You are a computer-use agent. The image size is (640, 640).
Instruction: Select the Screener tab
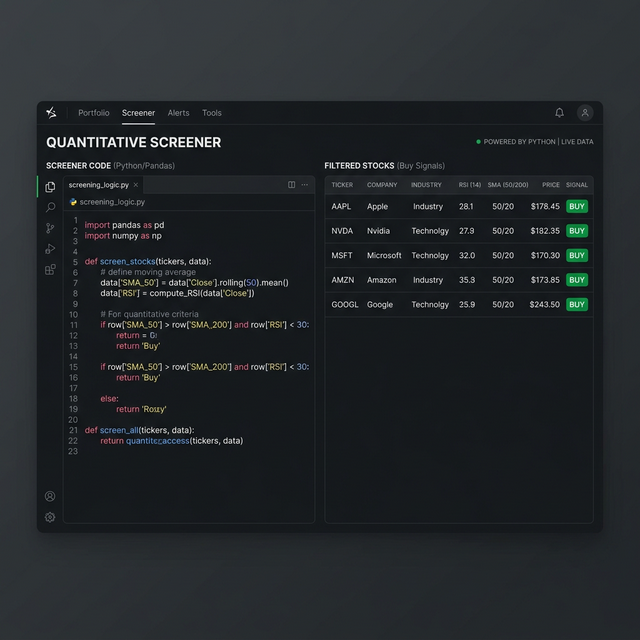click(138, 113)
